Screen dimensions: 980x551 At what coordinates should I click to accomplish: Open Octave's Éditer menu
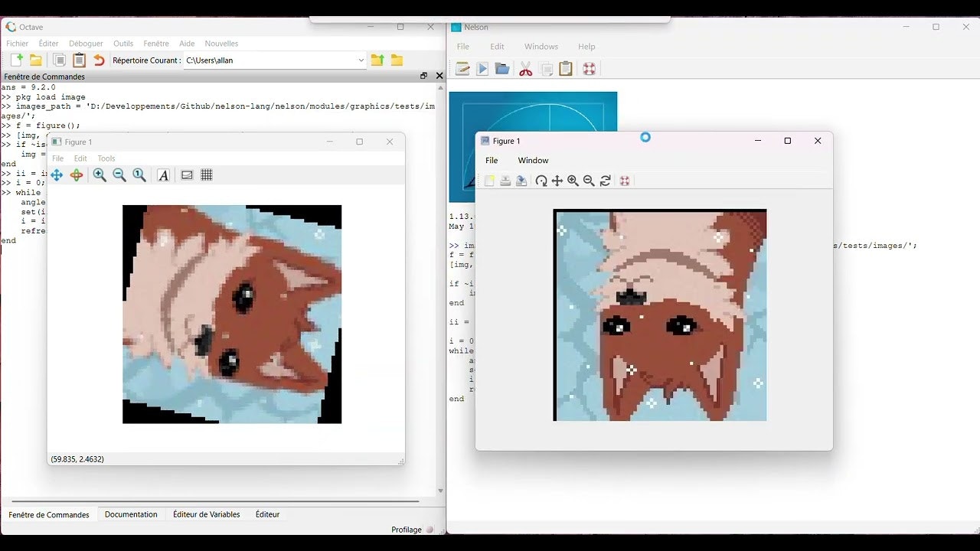coord(48,44)
